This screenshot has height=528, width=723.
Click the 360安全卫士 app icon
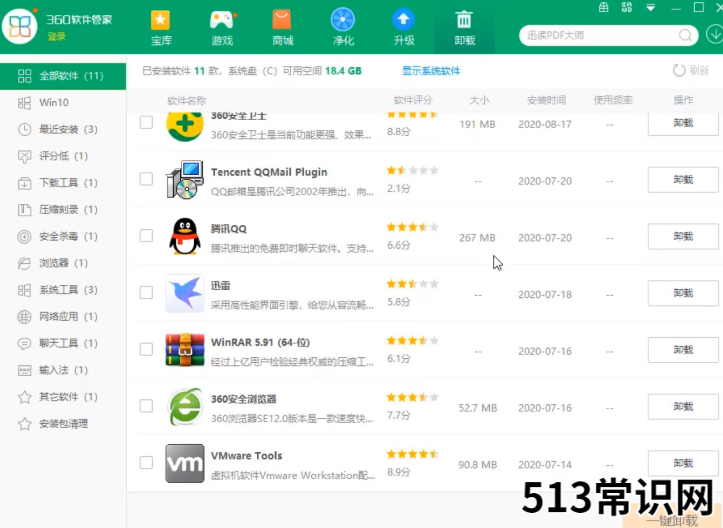point(185,125)
